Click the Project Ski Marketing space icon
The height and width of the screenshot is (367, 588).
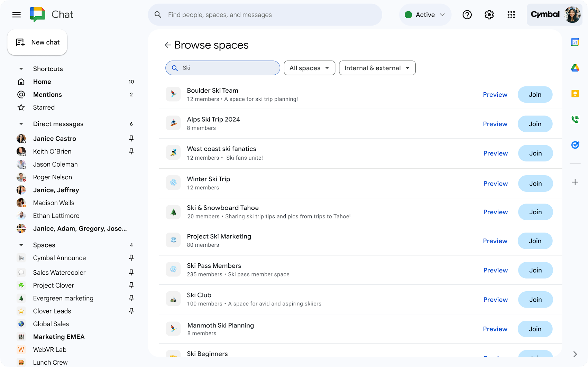point(173,240)
